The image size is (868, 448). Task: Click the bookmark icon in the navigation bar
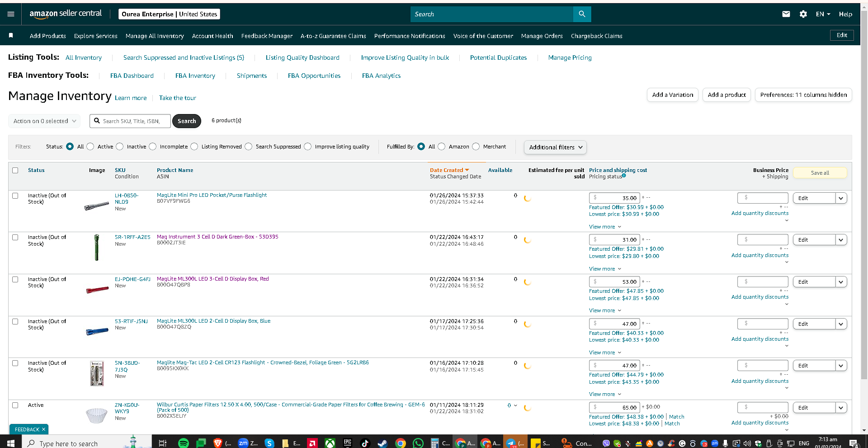tap(11, 36)
